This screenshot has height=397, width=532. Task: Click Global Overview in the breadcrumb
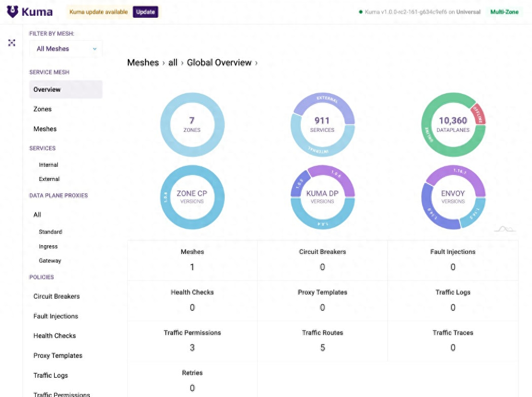(x=219, y=63)
